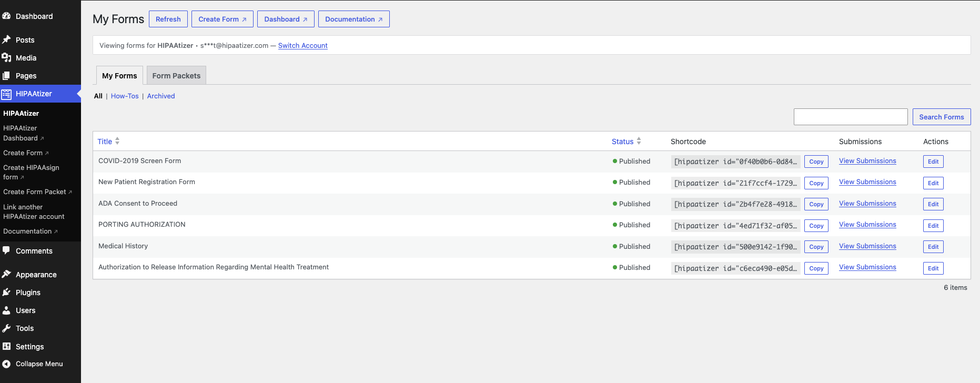Edit the COVID-2019 Screen Form
Screen dimensions: 980x383
933,162
